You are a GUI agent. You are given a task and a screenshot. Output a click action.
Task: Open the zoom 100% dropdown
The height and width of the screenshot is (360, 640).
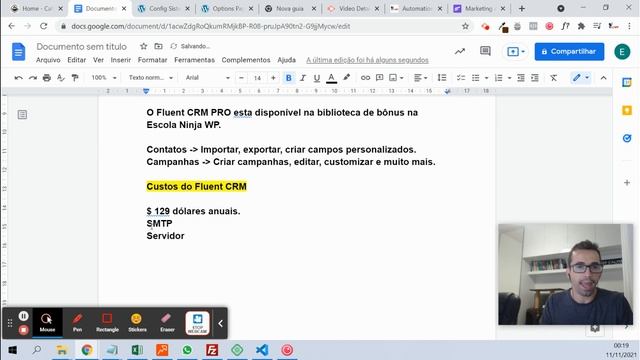pyautogui.click(x=104, y=78)
